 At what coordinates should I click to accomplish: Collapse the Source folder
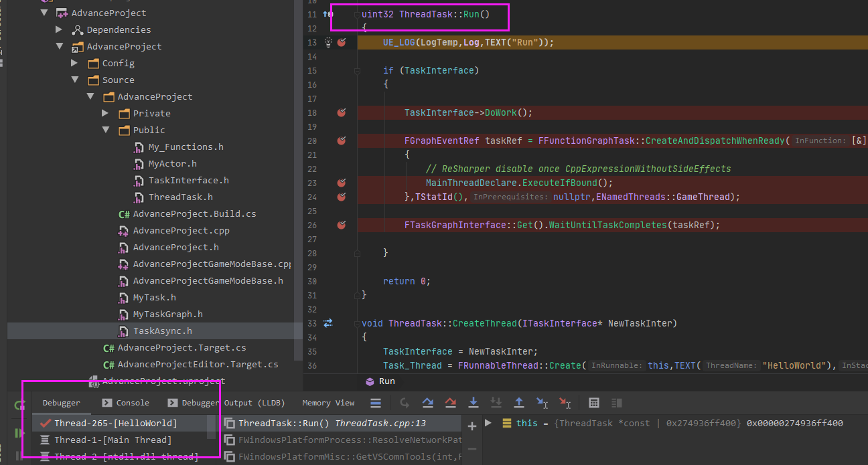tap(74, 80)
